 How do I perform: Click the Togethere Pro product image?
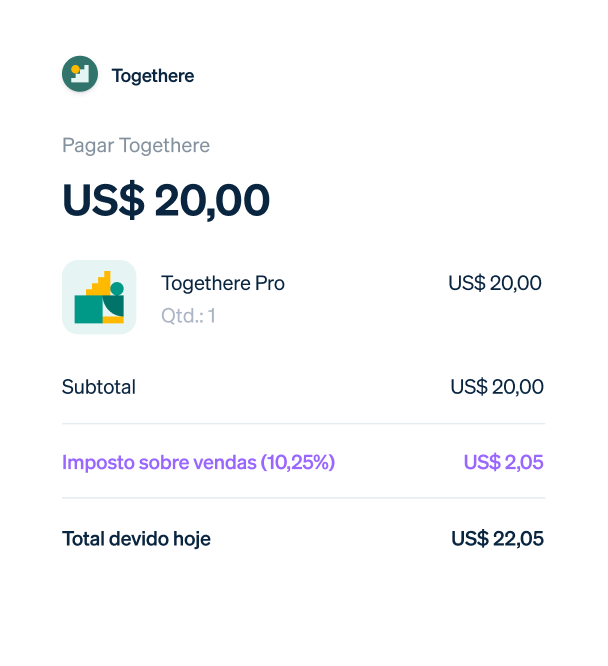[99, 297]
